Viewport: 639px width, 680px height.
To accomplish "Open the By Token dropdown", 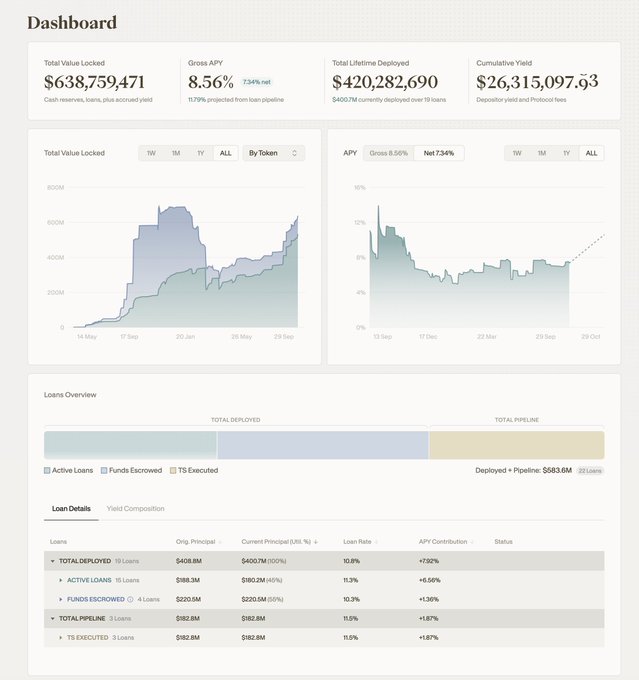I will pos(273,153).
